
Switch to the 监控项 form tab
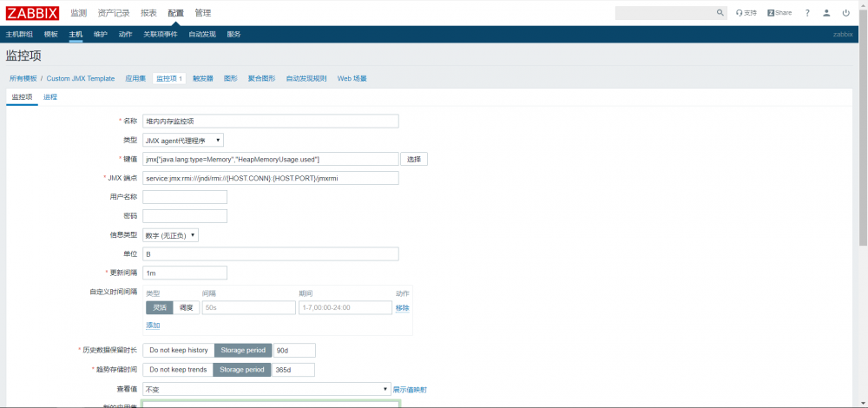click(x=23, y=97)
